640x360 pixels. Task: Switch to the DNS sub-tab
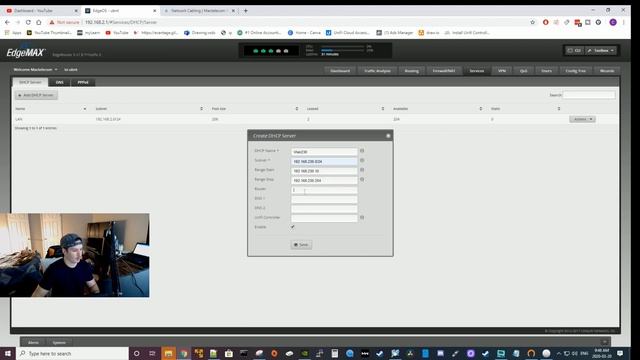(x=60, y=82)
